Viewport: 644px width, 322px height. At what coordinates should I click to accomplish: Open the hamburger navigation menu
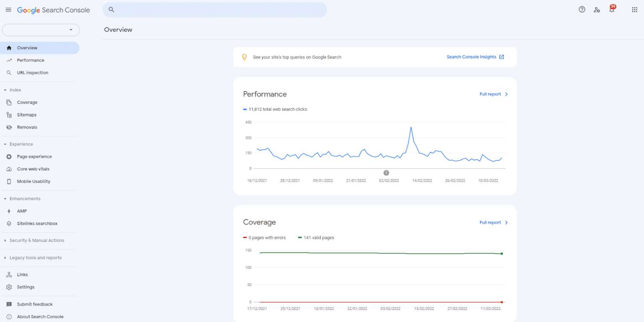click(x=8, y=10)
